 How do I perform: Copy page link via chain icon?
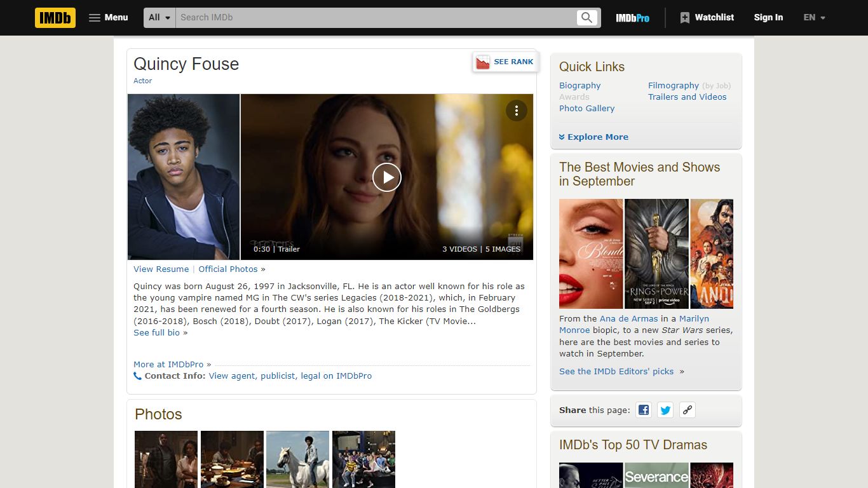coord(687,410)
